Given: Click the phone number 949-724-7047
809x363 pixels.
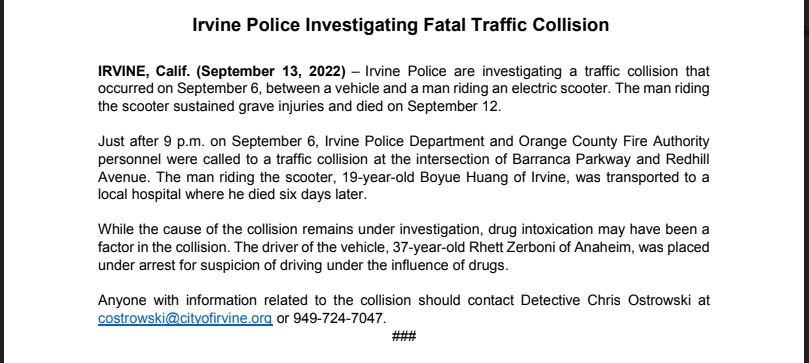Looking at the screenshot, I should (338, 318).
